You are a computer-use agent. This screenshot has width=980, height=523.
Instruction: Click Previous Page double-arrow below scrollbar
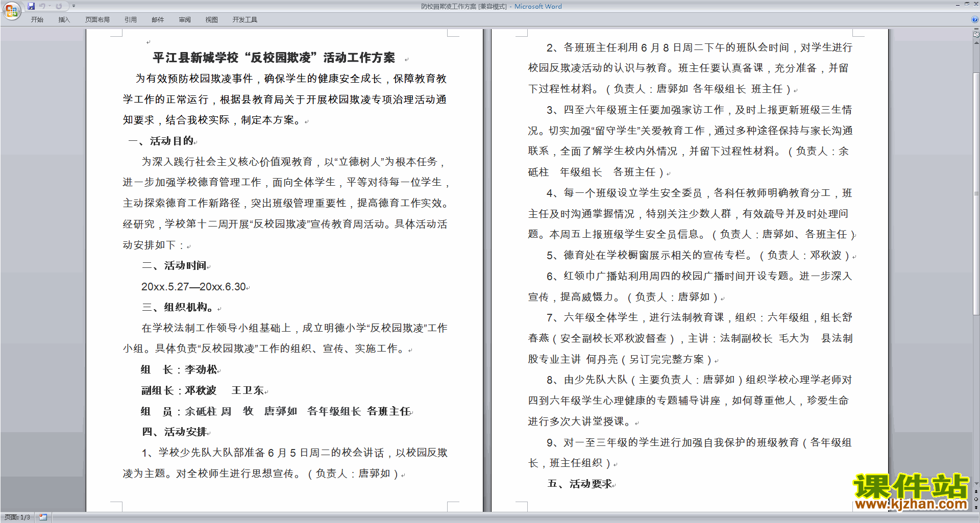976,492
